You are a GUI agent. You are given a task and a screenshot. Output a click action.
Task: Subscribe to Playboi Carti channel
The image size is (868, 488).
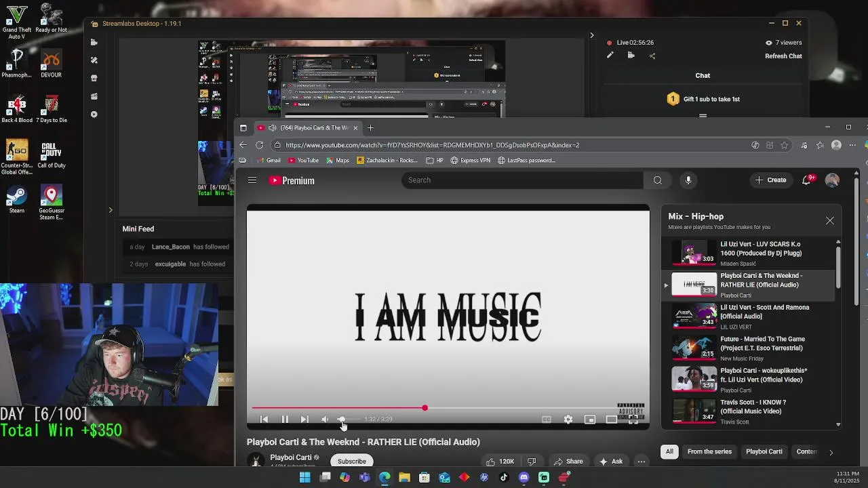[351, 461]
